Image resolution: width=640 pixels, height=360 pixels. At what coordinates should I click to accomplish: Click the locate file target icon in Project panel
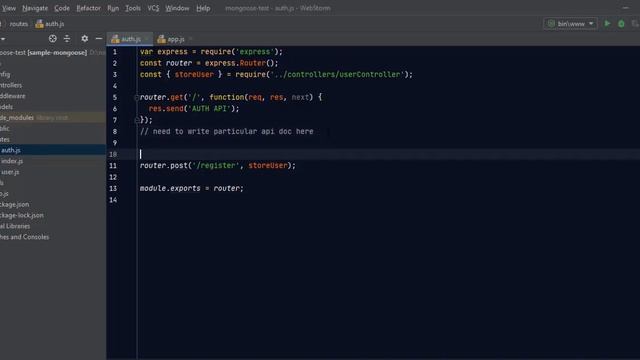(x=53, y=39)
